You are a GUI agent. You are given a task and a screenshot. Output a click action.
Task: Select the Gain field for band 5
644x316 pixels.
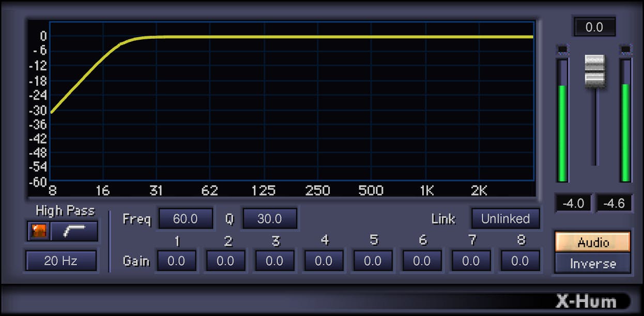pyautogui.click(x=373, y=261)
